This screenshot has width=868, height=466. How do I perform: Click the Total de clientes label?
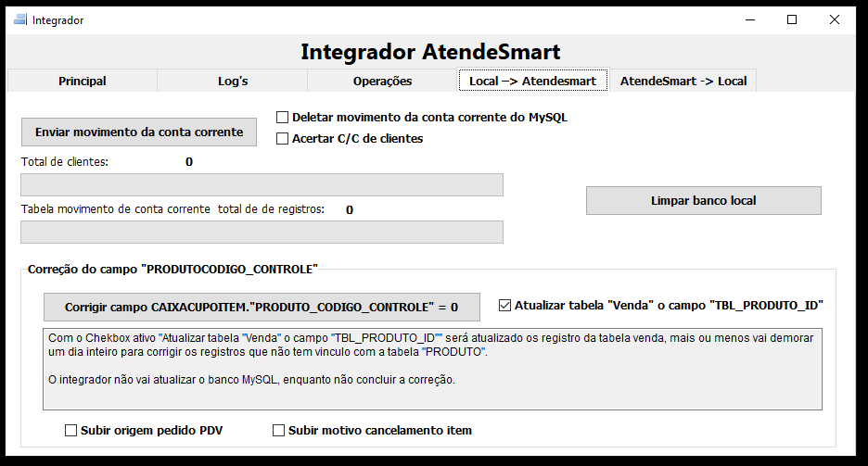click(65, 162)
